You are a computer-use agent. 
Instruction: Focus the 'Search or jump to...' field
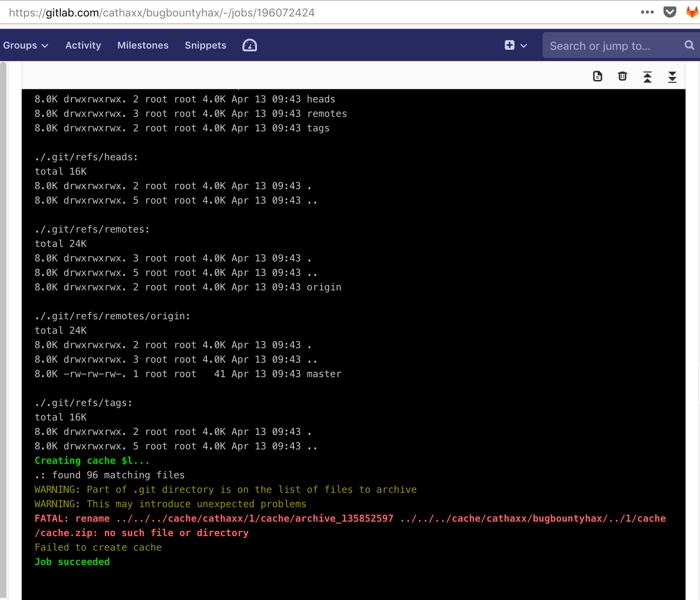tap(610, 46)
